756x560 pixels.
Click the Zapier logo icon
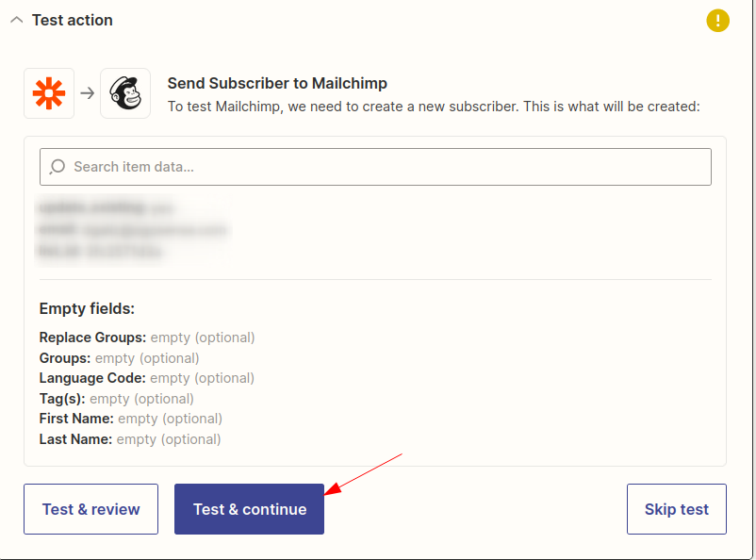49,93
